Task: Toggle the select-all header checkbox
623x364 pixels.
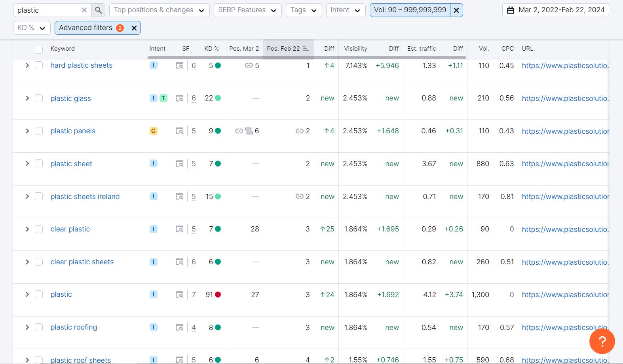Action: [39, 49]
